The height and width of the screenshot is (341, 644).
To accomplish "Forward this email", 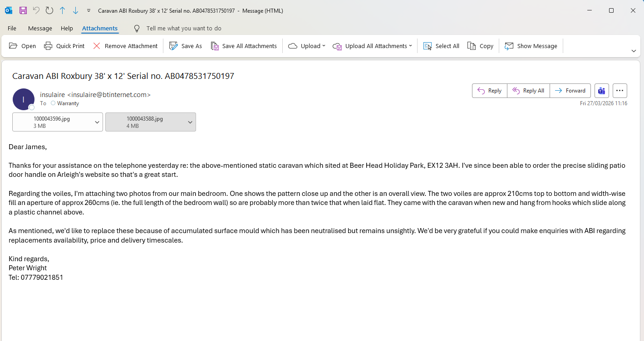I will point(570,91).
